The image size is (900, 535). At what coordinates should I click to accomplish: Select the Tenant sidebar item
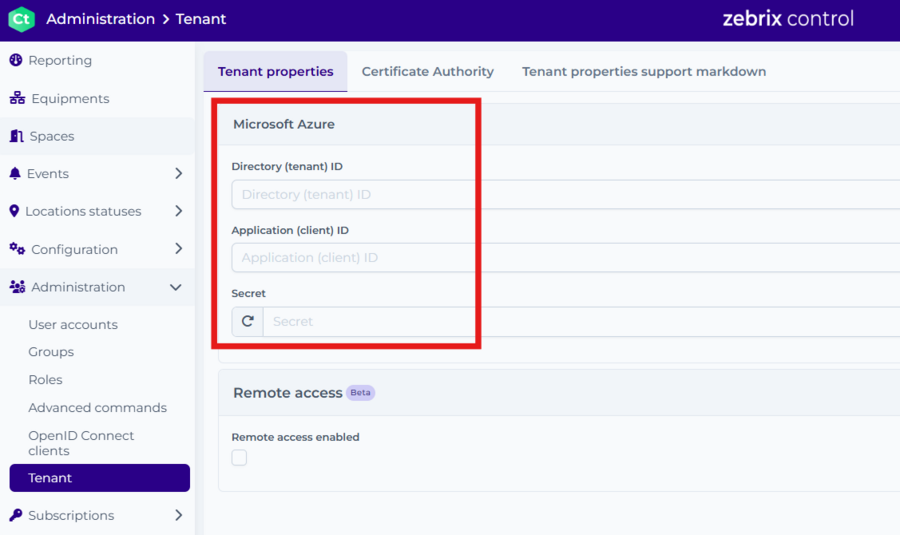click(x=100, y=478)
